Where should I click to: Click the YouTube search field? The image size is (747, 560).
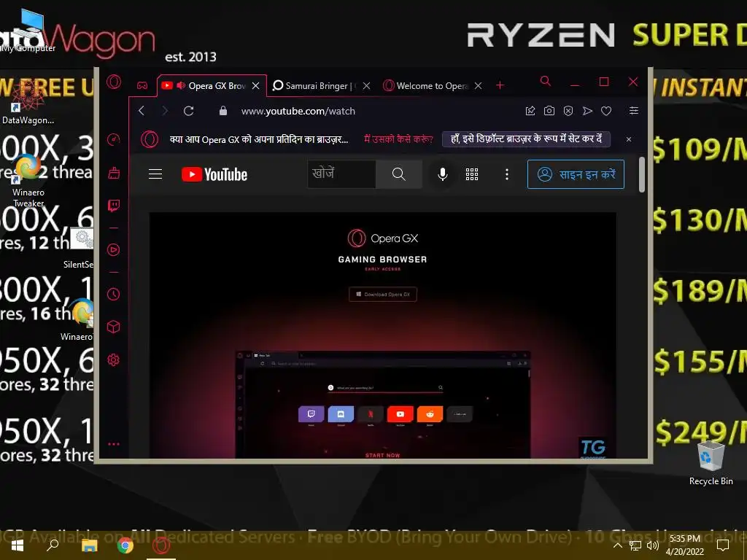341,174
